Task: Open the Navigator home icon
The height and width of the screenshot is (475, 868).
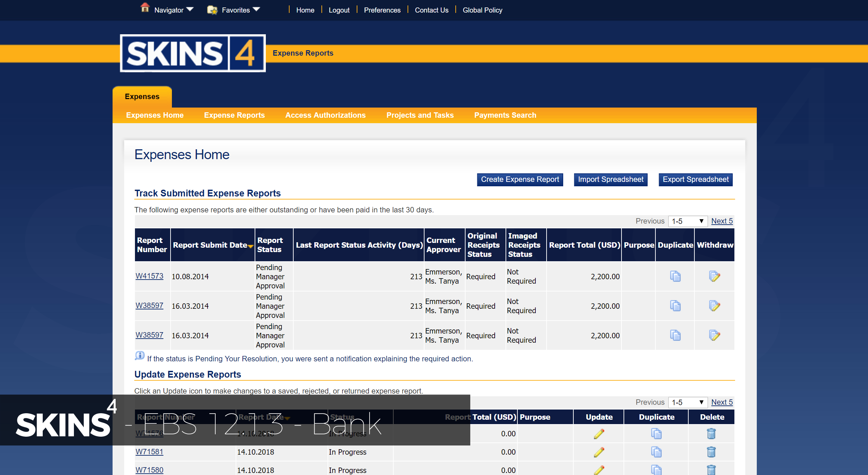Action: coord(145,8)
